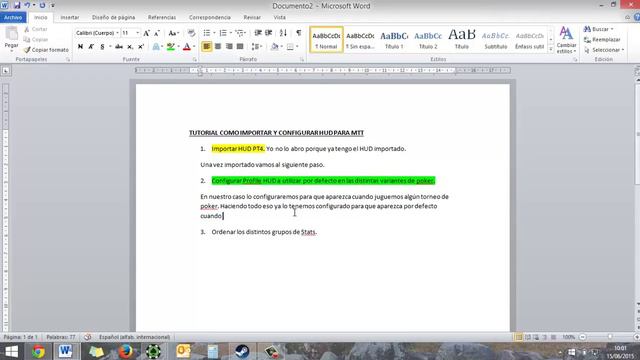This screenshot has height=360, width=640.
Task: Click Copiar in the clipboard group
Action: [36, 40]
